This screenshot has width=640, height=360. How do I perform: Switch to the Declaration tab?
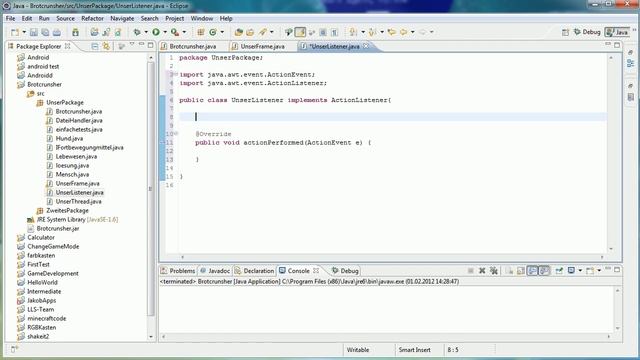pyautogui.click(x=254, y=271)
